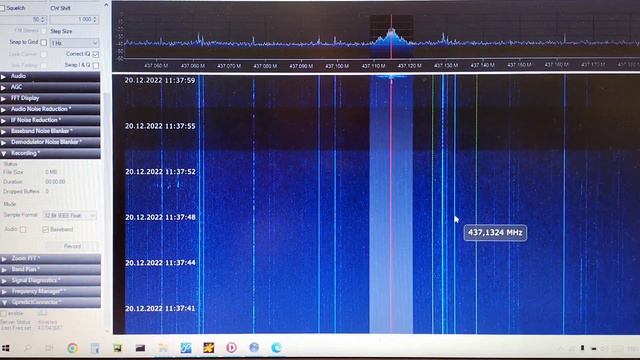Toggle the Swap I & Q checkbox
This screenshot has height=360, width=640.
(x=96, y=65)
